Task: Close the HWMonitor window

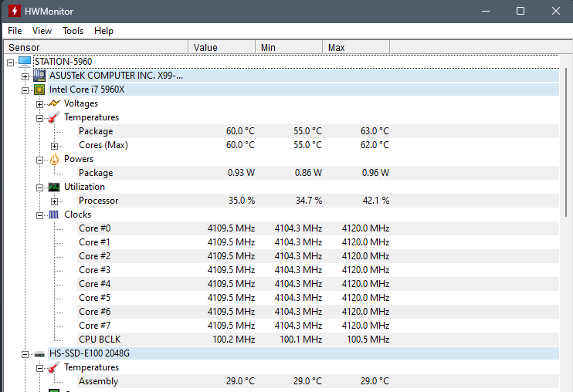Action: click(x=556, y=11)
